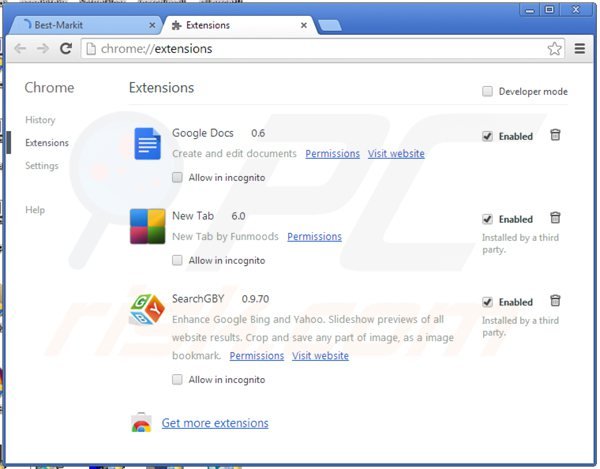This screenshot has width=600, height=469.
Task: Open Settings in the Chrome sidebar
Action: point(42,166)
